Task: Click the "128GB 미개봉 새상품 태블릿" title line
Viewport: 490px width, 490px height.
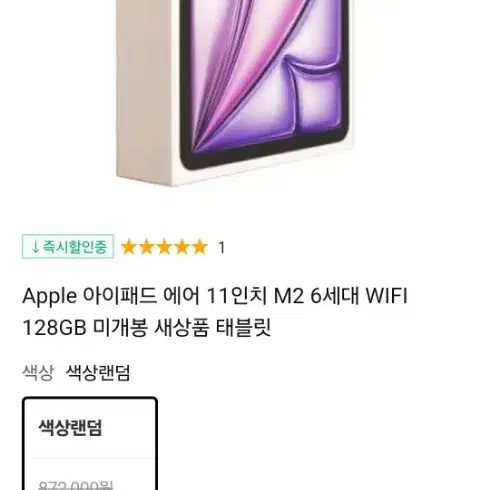Action: click(x=147, y=327)
